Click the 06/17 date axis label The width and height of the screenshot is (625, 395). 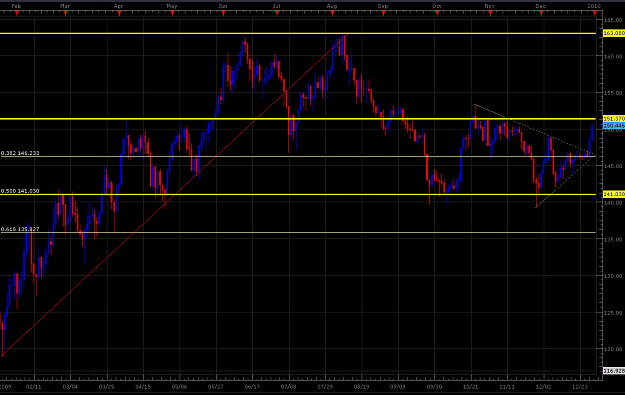tap(252, 387)
